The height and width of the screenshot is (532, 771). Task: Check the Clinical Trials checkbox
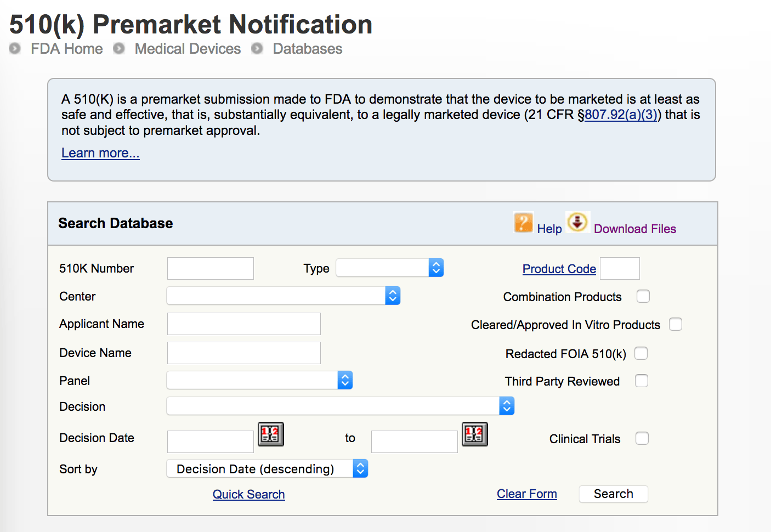(x=642, y=438)
